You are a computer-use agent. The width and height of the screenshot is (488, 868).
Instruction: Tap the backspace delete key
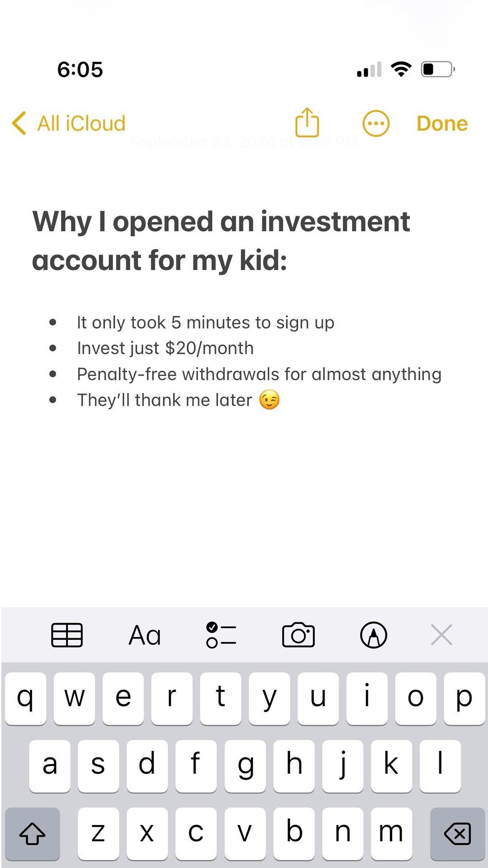click(x=457, y=833)
